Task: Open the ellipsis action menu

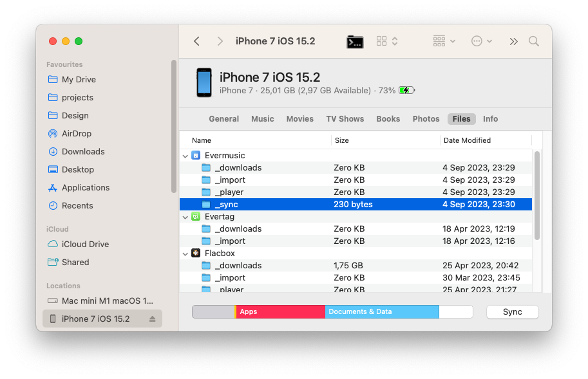Action: 479,41
